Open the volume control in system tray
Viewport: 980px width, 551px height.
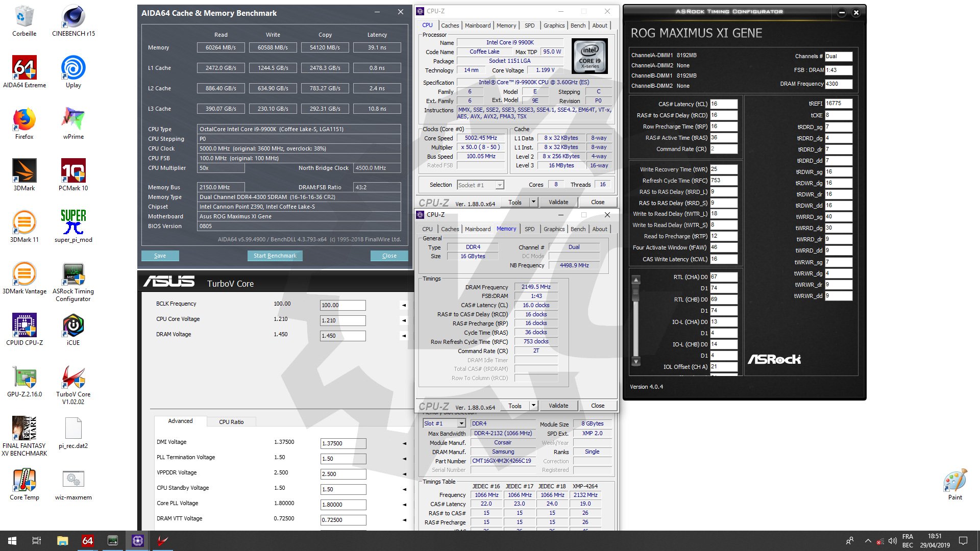pyautogui.click(x=892, y=541)
